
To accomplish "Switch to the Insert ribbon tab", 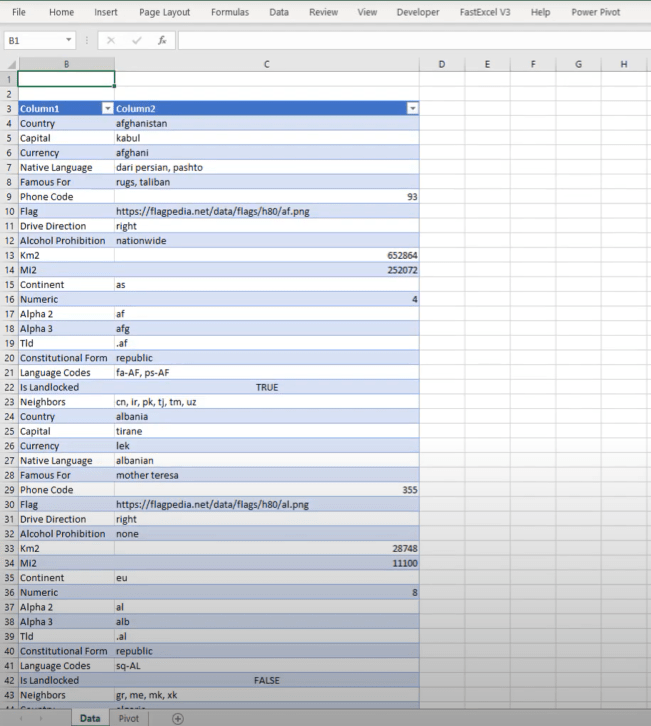I will click(x=106, y=12).
